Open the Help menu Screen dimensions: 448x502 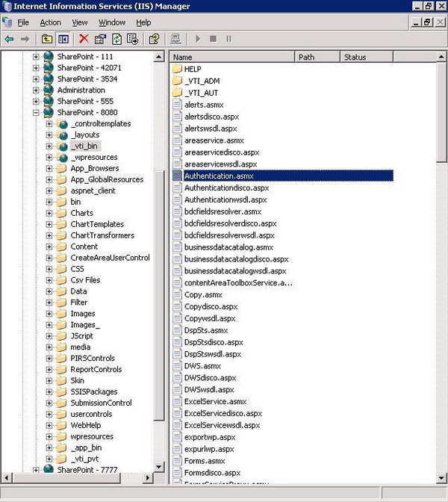(143, 22)
